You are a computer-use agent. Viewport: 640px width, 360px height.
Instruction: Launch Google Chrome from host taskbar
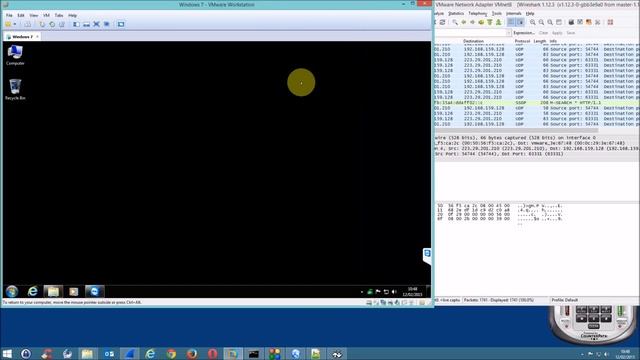(x=171, y=353)
